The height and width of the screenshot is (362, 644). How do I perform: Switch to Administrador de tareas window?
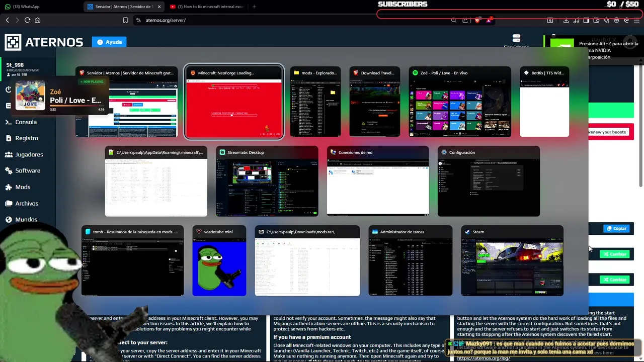pyautogui.click(x=411, y=261)
